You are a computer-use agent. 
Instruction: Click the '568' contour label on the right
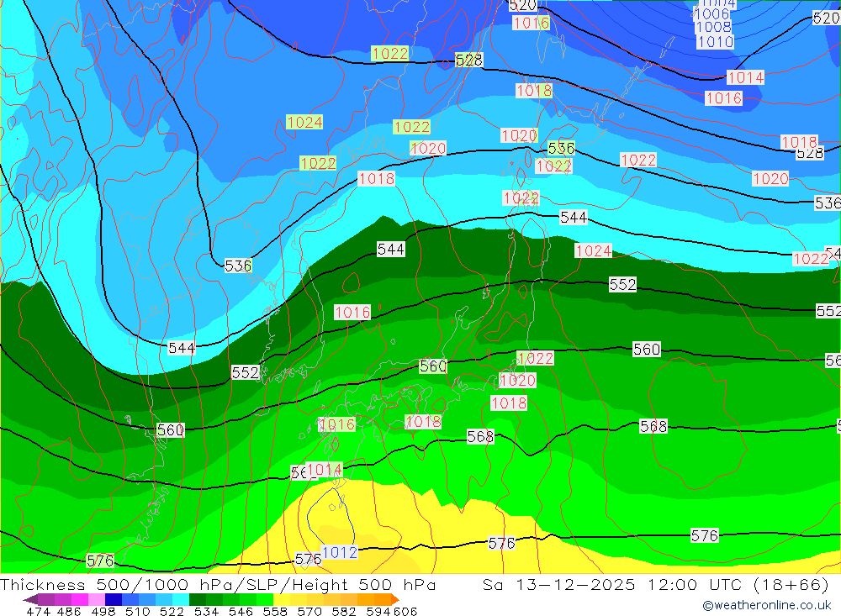click(653, 426)
